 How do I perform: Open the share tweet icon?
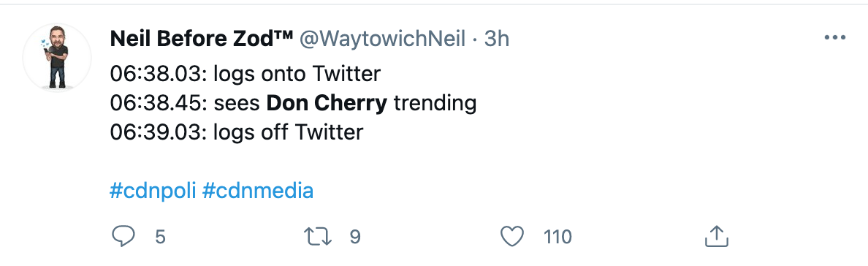tap(716, 236)
